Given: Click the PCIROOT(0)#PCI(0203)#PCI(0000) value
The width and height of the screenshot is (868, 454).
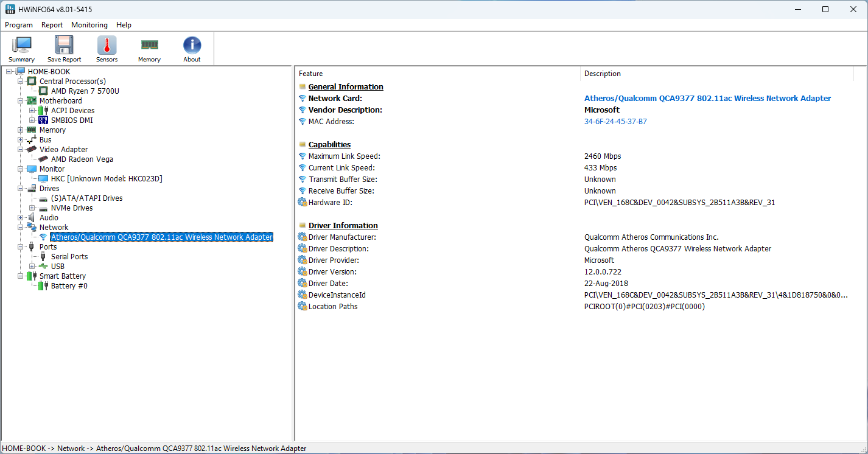Looking at the screenshot, I should 645,307.
